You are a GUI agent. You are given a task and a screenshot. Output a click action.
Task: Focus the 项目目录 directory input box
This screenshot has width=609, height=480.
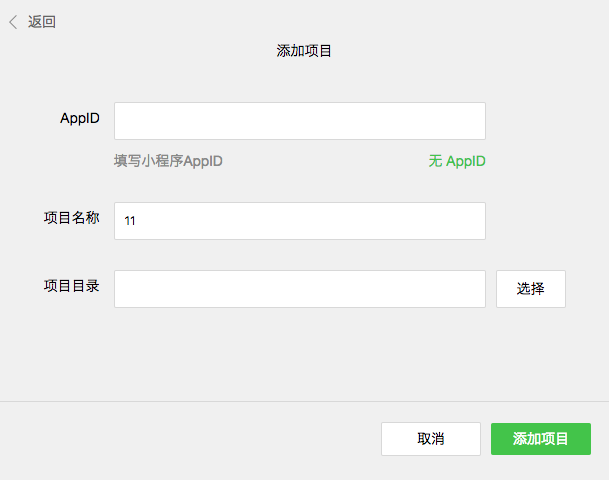tap(299, 289)
